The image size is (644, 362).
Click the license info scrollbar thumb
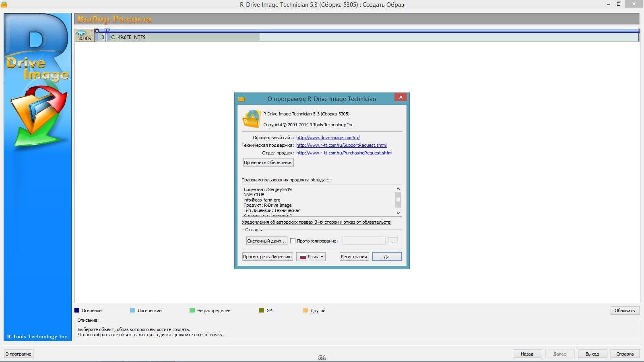[398, 200]
